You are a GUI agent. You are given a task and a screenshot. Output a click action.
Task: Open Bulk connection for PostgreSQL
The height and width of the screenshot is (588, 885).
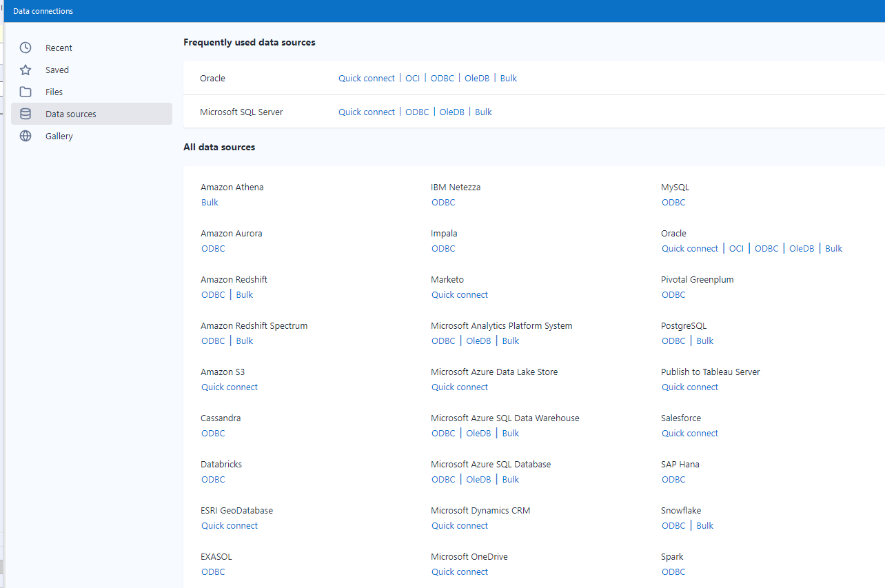click(x=704, y=341)
